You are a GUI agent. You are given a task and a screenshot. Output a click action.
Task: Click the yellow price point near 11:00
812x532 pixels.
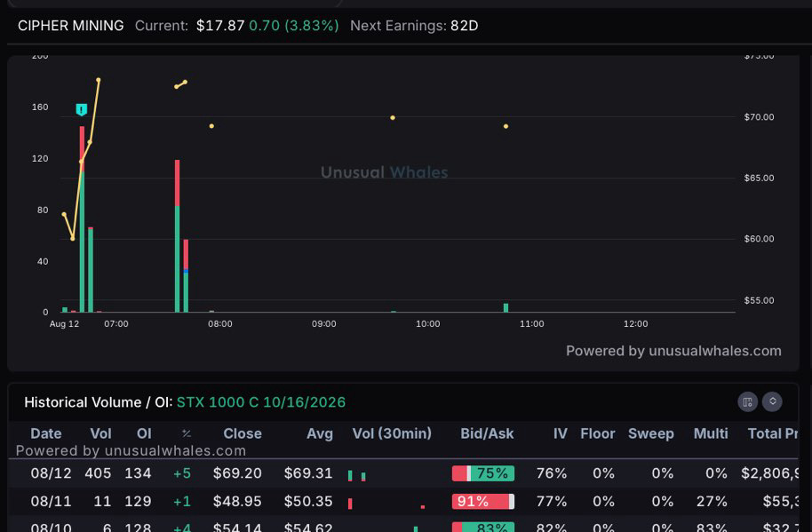click(x=506, y=126)
